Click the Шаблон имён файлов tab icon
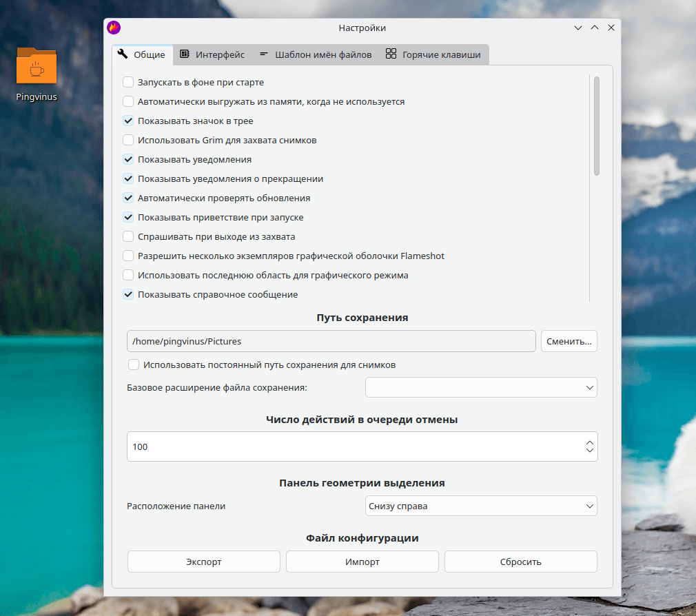This screenshot has height=616, width=696. (264, 54)
